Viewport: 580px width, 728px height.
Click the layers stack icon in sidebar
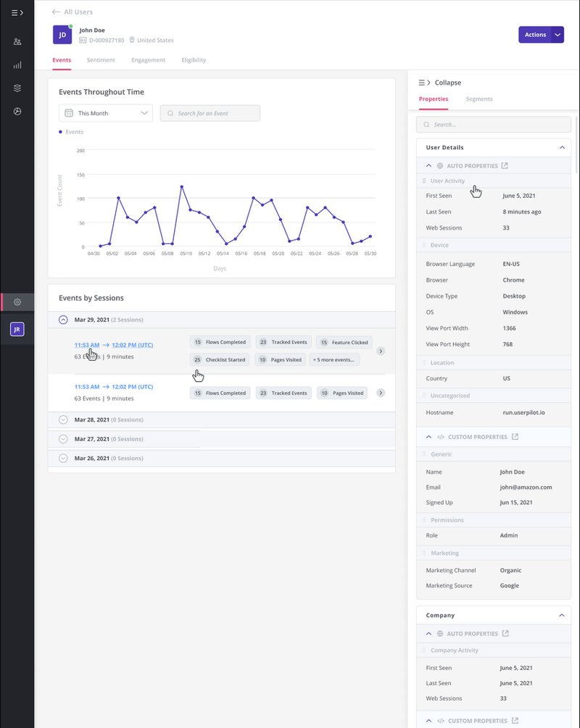[x=16, y=88]
